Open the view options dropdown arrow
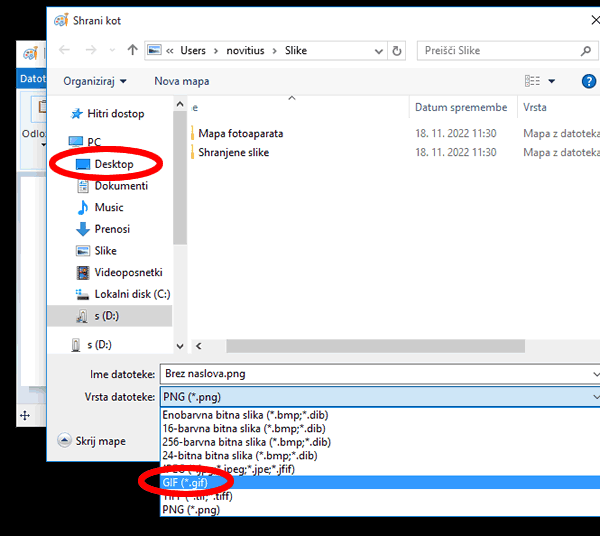 pyautogui.click(x=551, y=81)
